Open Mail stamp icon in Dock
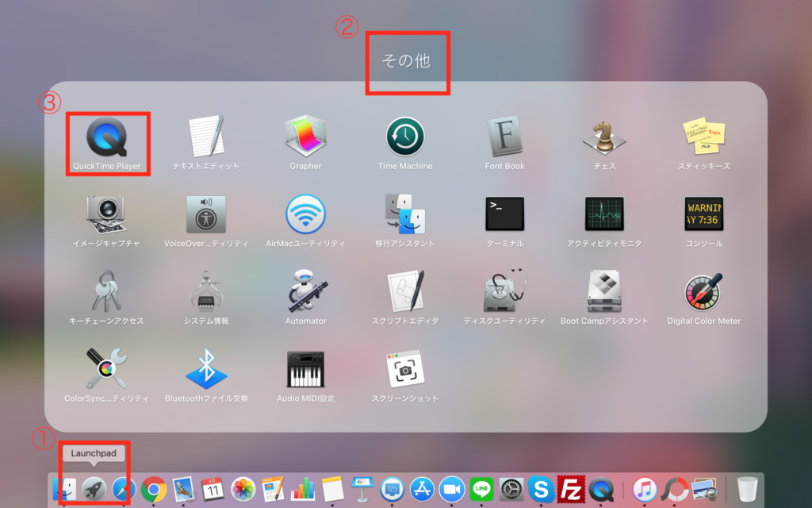This screenshot has height=508, width=812. pyautogui.click(x=183, y=489)
